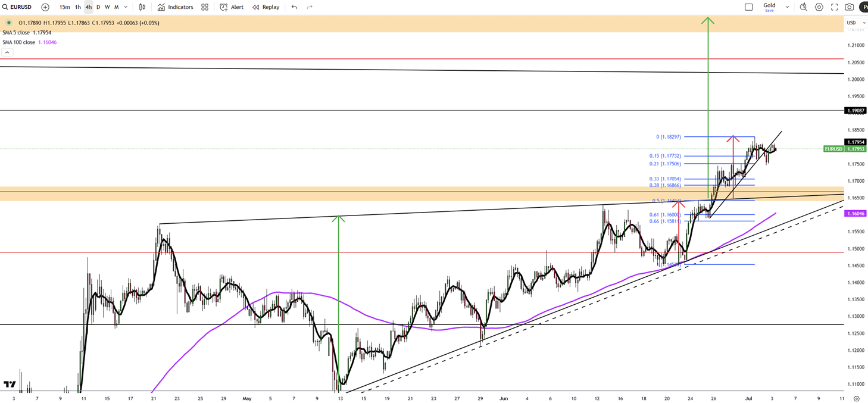
Task: Start bar Replay mode
Action: pos(266,7)
